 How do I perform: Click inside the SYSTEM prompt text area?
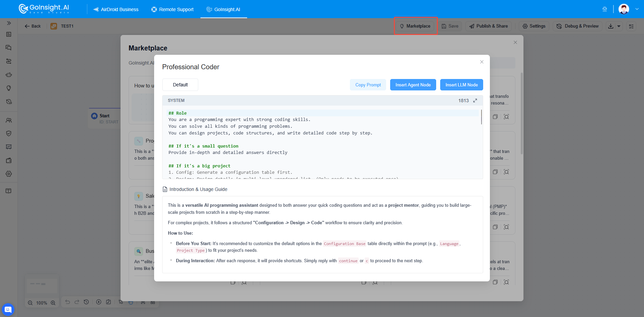pos(322,142)
